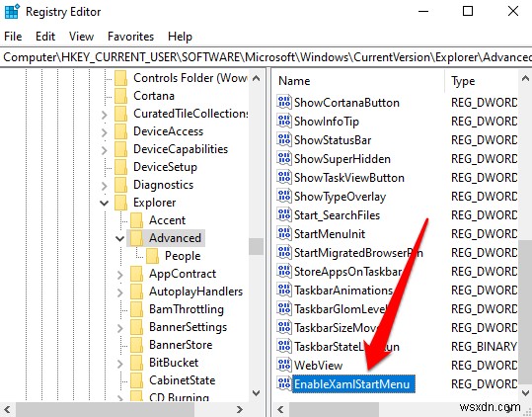Click the BannerStore folder icon

click(x=136, y=345)
